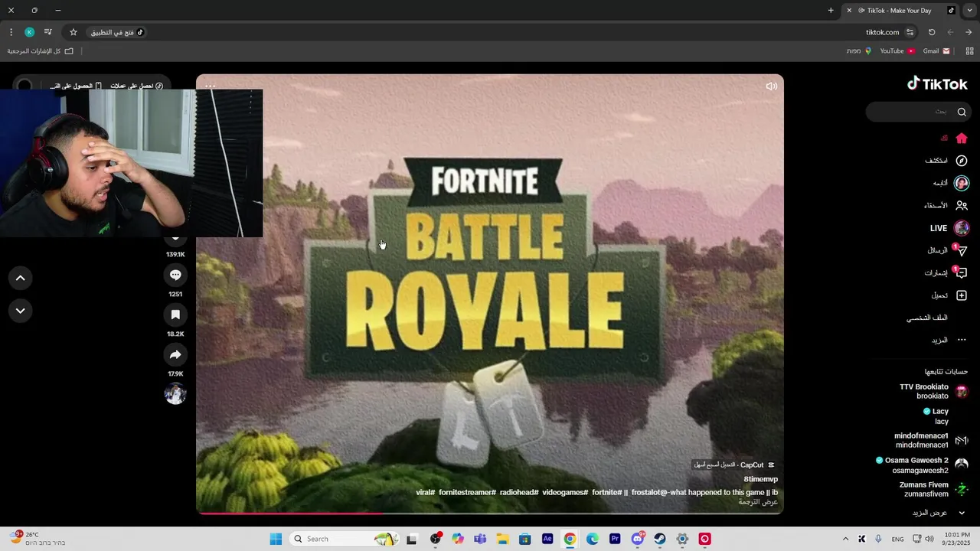Mute the TikTok video with the speaker icon
The width and height of the screenshot is (980, 551).
[x=771, y=86]
